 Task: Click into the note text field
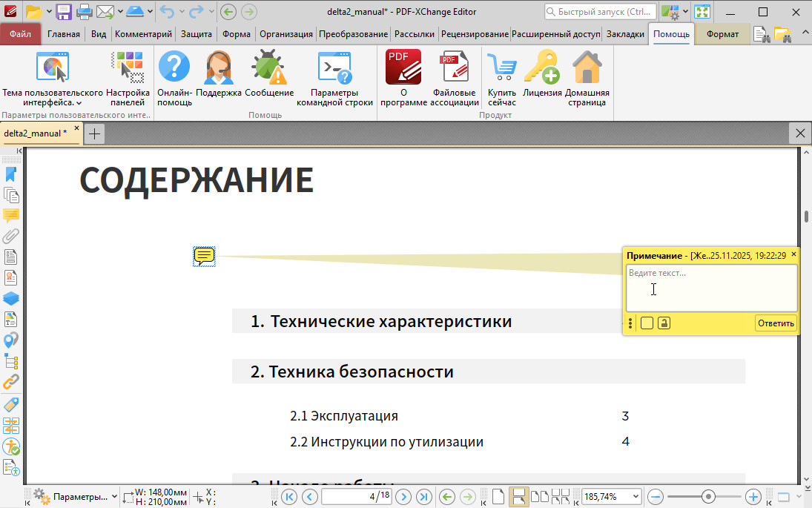(x=710, y=288)
